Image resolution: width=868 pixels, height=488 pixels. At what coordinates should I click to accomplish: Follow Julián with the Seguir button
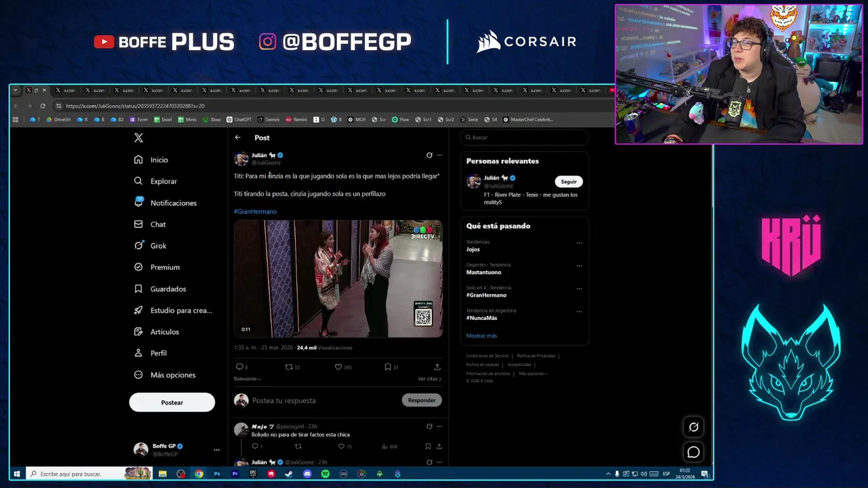click(569, 182)
